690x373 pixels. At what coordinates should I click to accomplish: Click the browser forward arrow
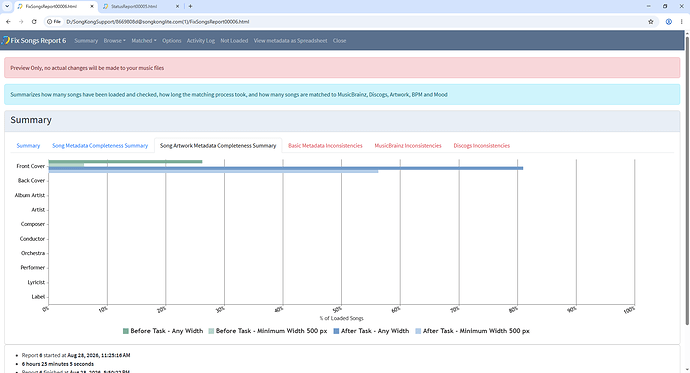pyautogui.click(x=21, y=22)
